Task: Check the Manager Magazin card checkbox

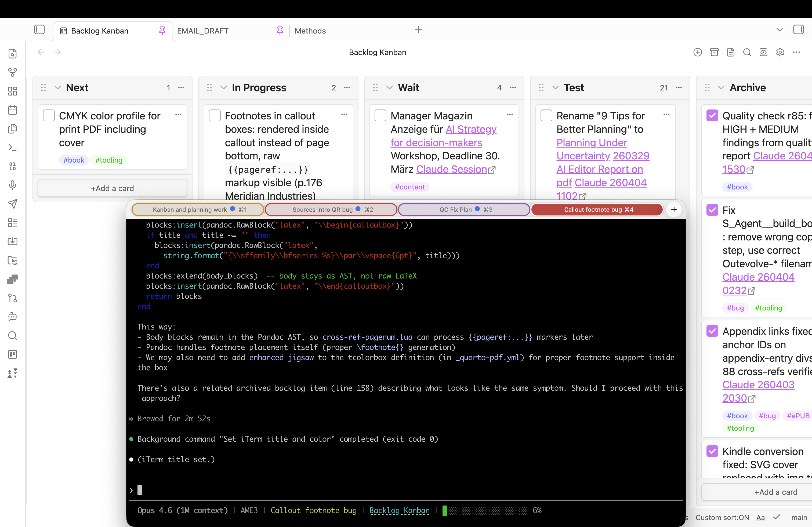Action: click(380, 116)
